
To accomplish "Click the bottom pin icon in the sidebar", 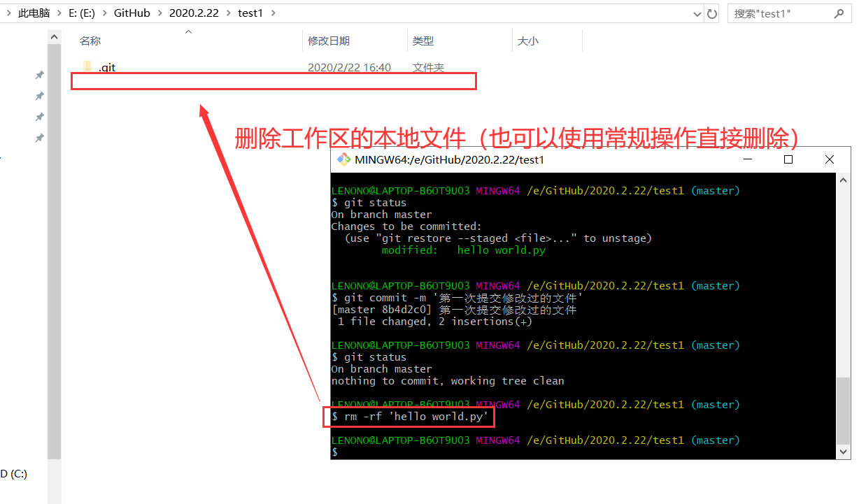I will [x=39, y=138].
